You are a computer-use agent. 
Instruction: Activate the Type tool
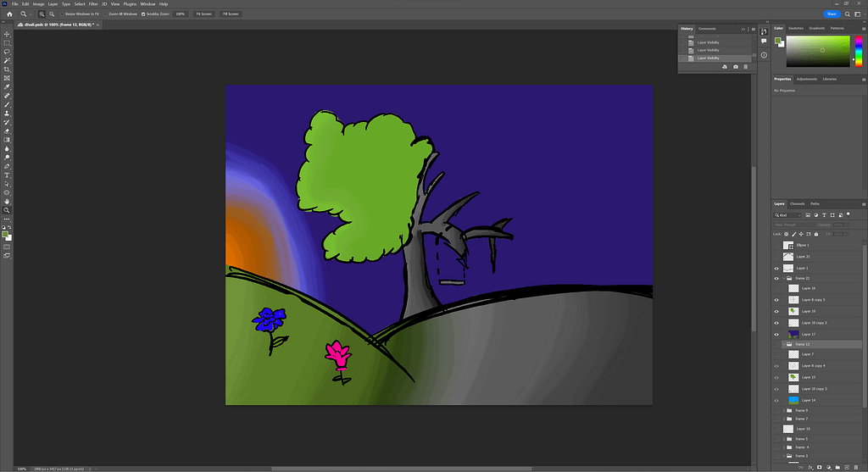[7, 175]
